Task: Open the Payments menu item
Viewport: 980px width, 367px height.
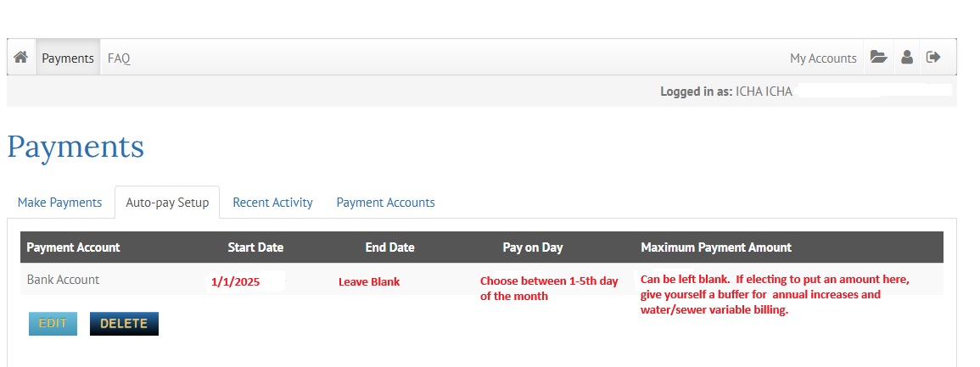Action: [68, 58]
